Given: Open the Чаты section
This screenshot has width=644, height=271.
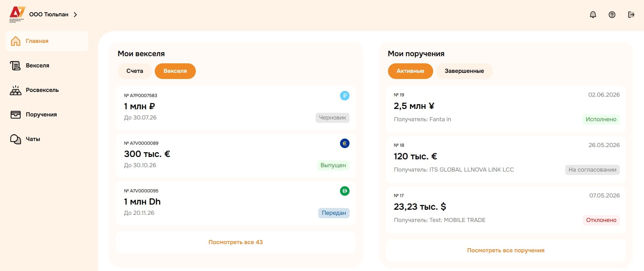Looking at the screenshot, I should (47, 139).
